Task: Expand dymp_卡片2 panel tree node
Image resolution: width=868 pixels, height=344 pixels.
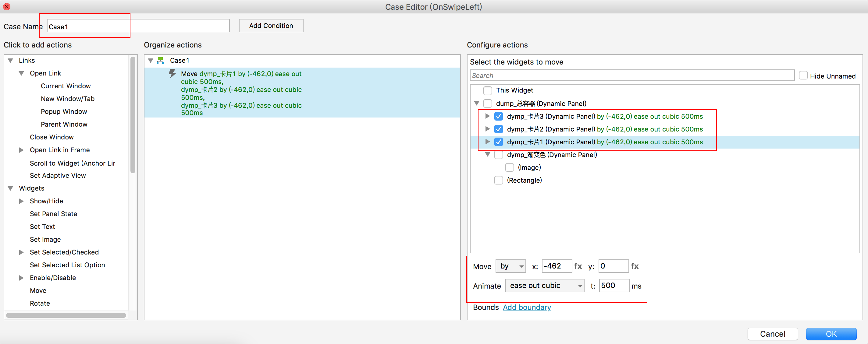Action: point(487,129)
